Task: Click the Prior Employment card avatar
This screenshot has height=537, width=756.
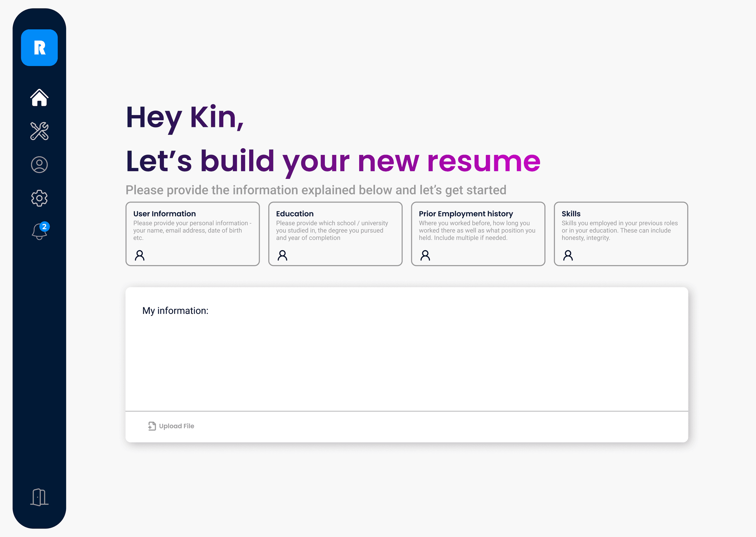Action: pyautogui.click(x=425, y=254)
